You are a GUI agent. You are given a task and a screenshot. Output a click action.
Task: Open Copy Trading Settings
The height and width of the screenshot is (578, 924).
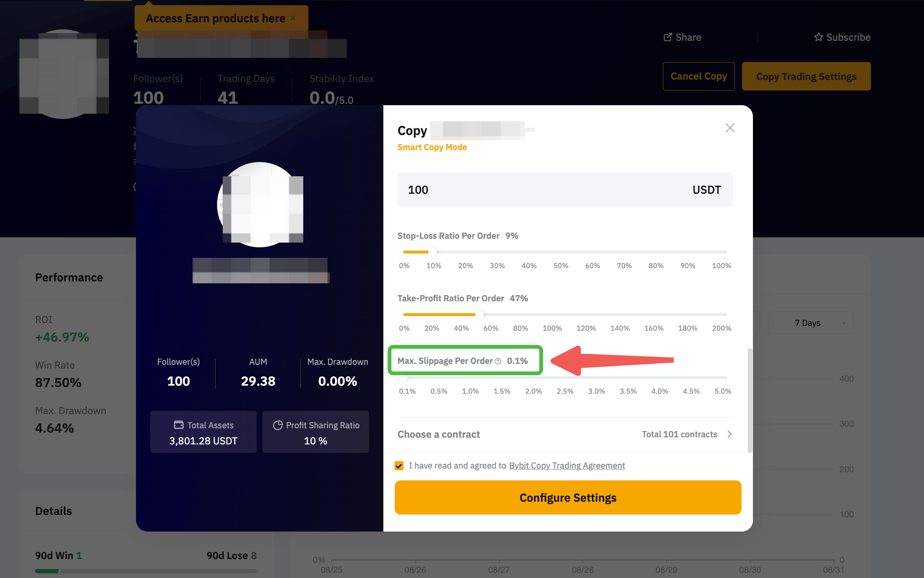coord(806,76)
